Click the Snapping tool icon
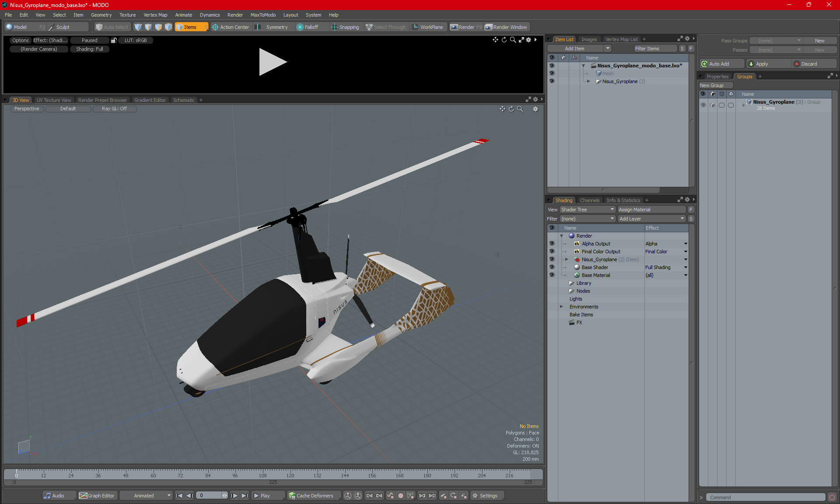This screenshot has height=504, width=840. tap(335, 27)
